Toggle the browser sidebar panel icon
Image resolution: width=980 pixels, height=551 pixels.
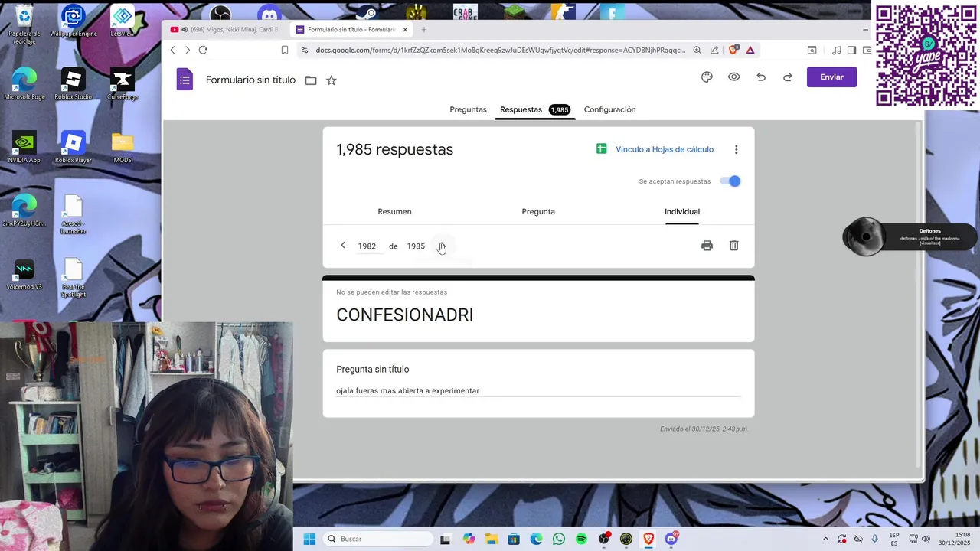851,50
